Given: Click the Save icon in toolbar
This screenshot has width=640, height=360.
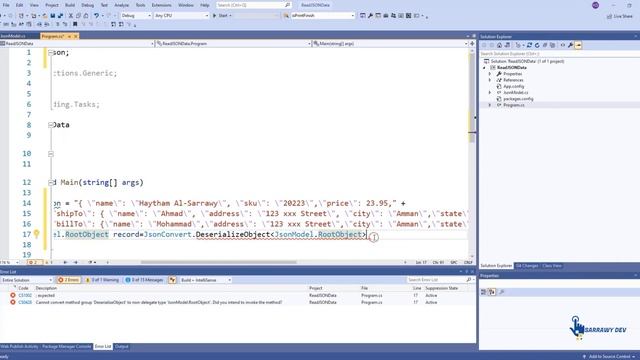Looking at the screenshot, I should click(53, 16).
